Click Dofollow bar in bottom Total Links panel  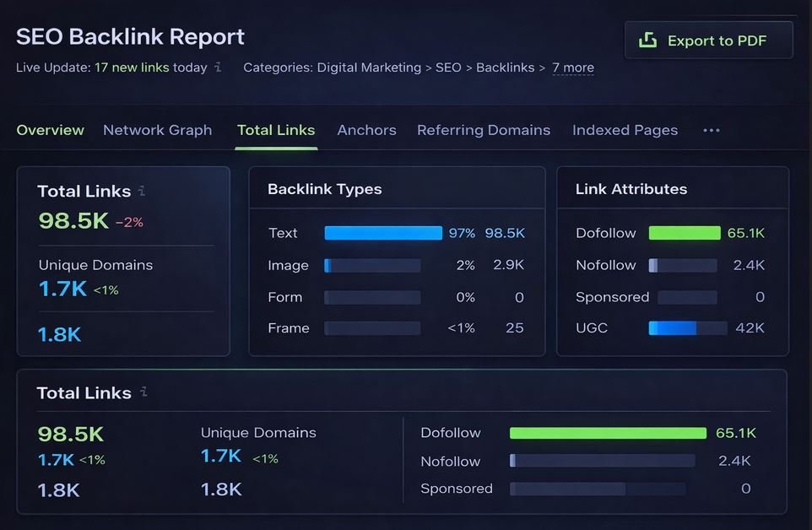(607, 433)
